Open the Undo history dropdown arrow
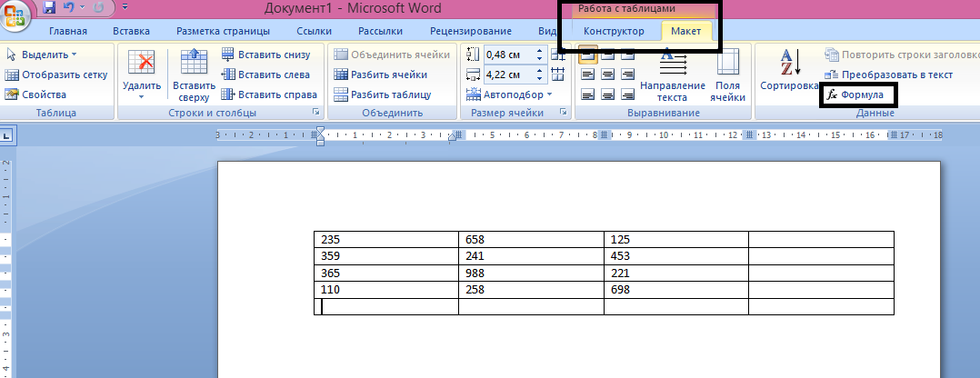The height and width of the screenshot is (378, 980). (82, 8)
